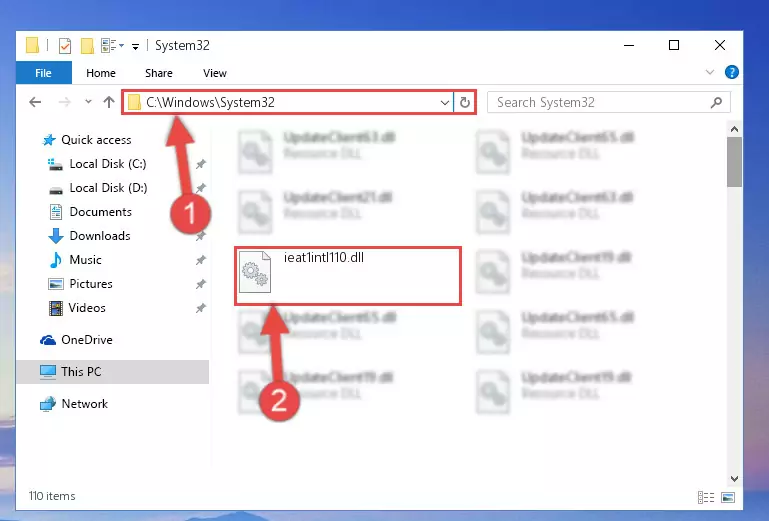Go up one folder level
Image resolution: width=769 pixels, height=521 pixels.
click(109, 102)
